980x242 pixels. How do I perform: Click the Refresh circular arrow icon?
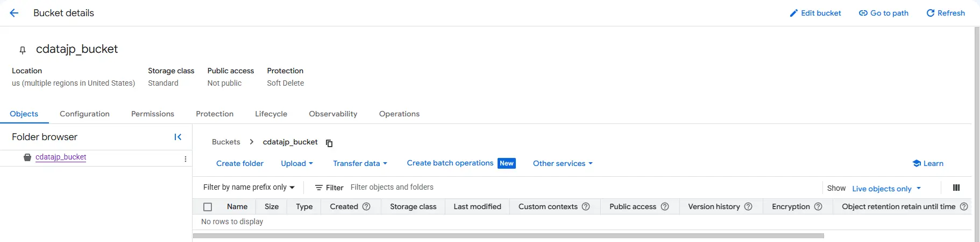pos(931,13)
